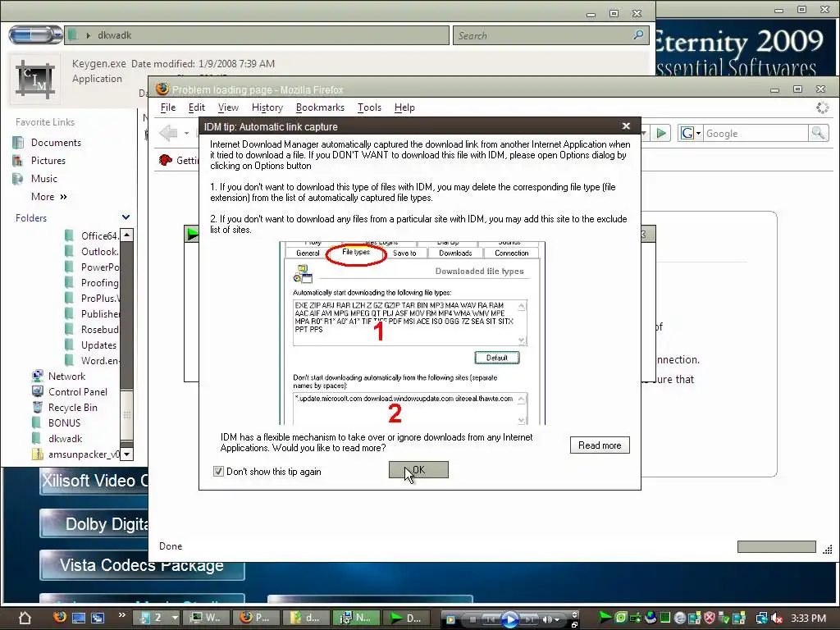Click the Show Desktop quick launch icon
This screenshot has height=630, width=840.
[79, 618]
